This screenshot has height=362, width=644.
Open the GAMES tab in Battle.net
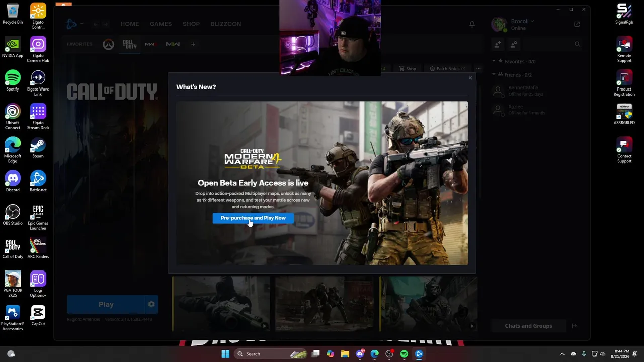point(160,24)
